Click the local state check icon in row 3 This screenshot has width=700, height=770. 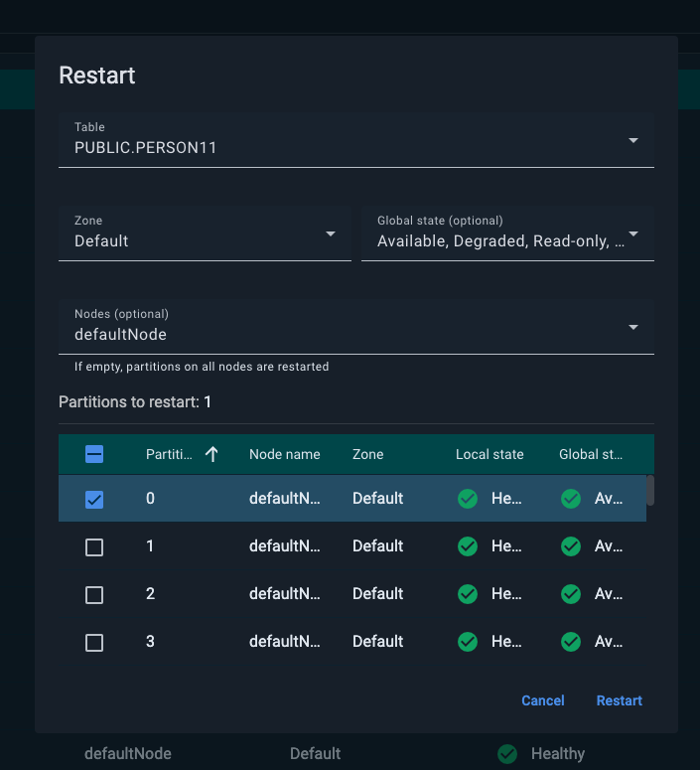coord(468,642)
